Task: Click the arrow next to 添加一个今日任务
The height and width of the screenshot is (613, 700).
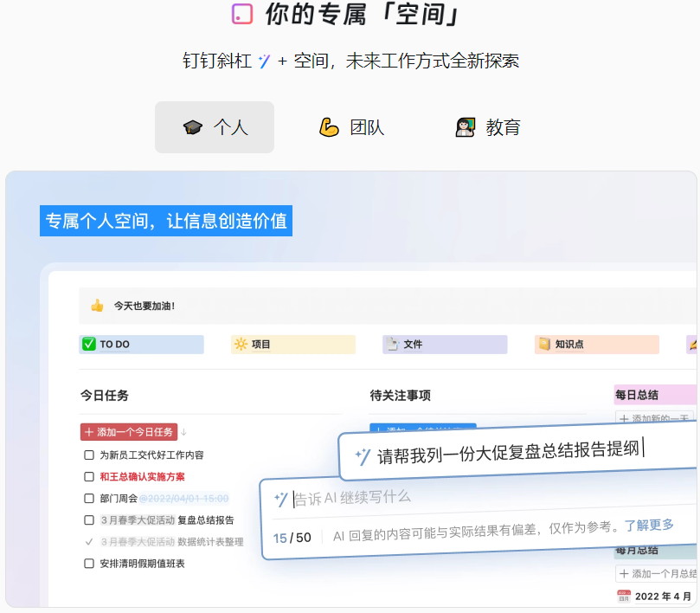Action: (x=183, y=432)
